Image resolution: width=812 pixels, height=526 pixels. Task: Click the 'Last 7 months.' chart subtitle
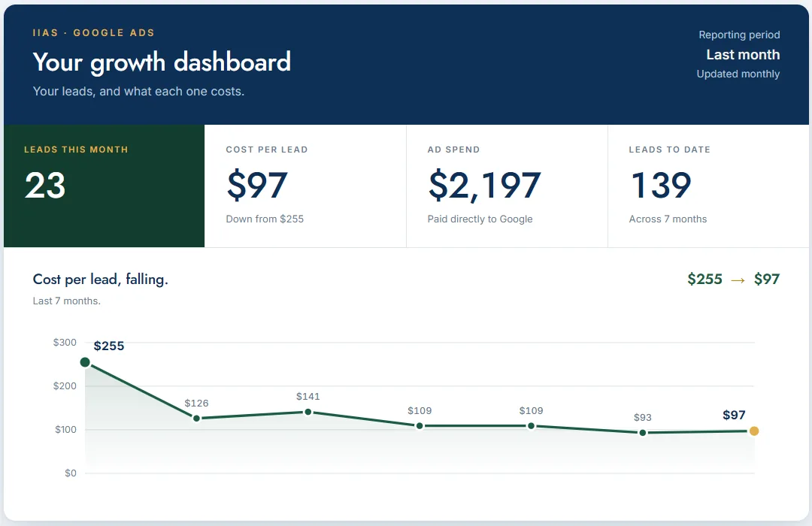click(67, 301)
